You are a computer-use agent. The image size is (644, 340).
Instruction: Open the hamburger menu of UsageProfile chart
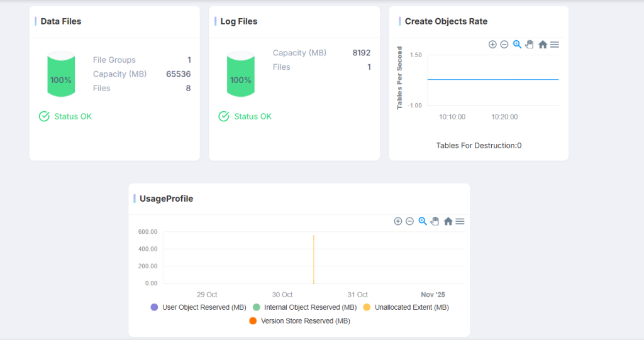click(460, 221)
